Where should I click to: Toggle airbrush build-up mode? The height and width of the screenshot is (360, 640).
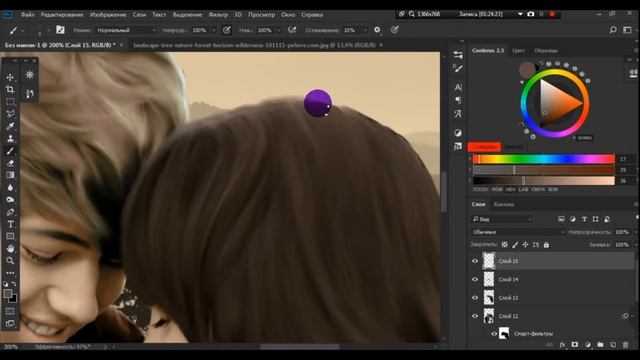pos(292,30)
